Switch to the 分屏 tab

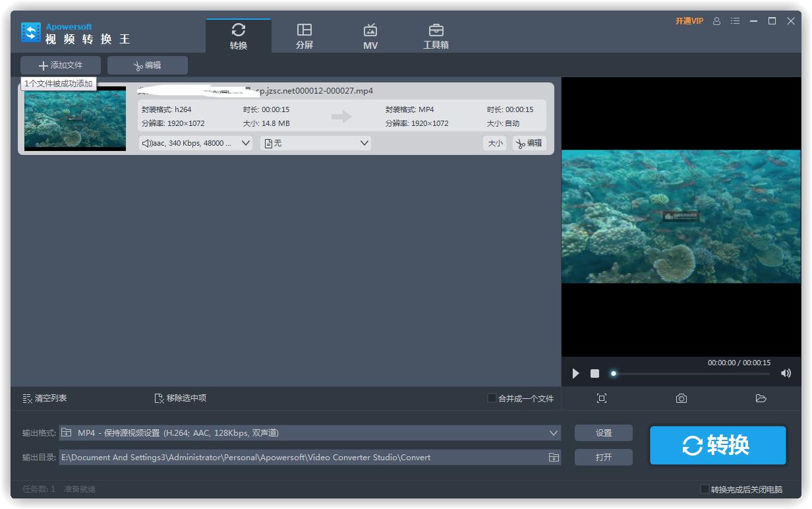pyautogui.click(x=304, y=36)
